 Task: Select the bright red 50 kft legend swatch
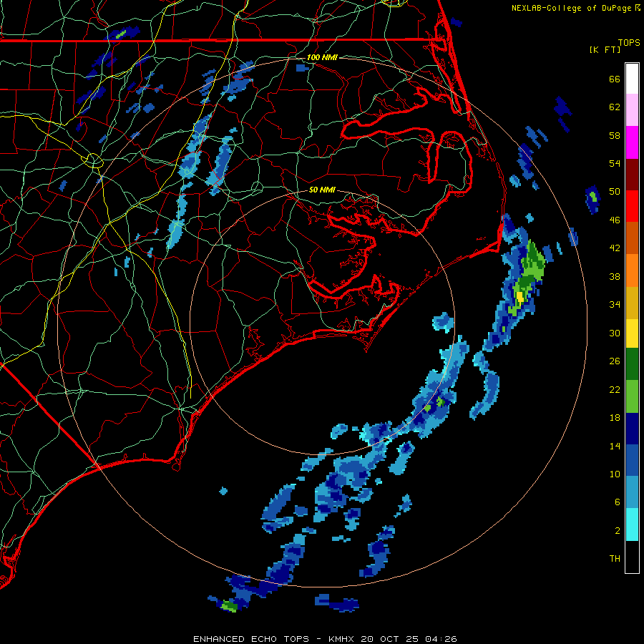(632, 206)
